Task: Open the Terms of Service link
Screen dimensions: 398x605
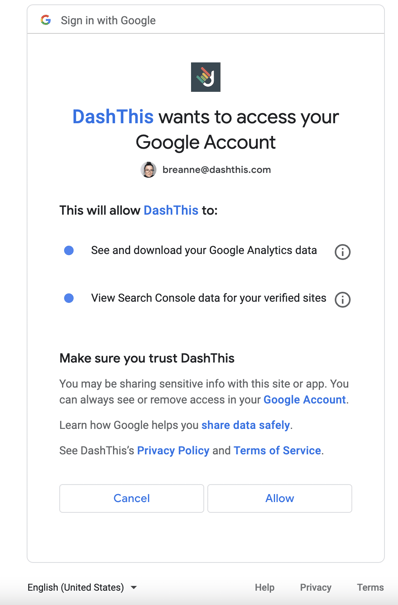Action: tap(277, 451)
